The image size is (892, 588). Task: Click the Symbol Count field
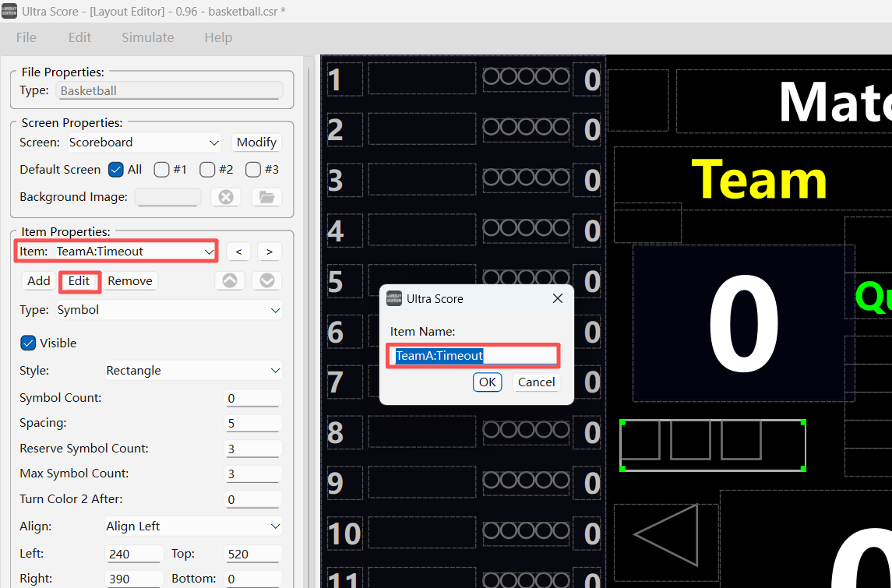click(253, 398)
